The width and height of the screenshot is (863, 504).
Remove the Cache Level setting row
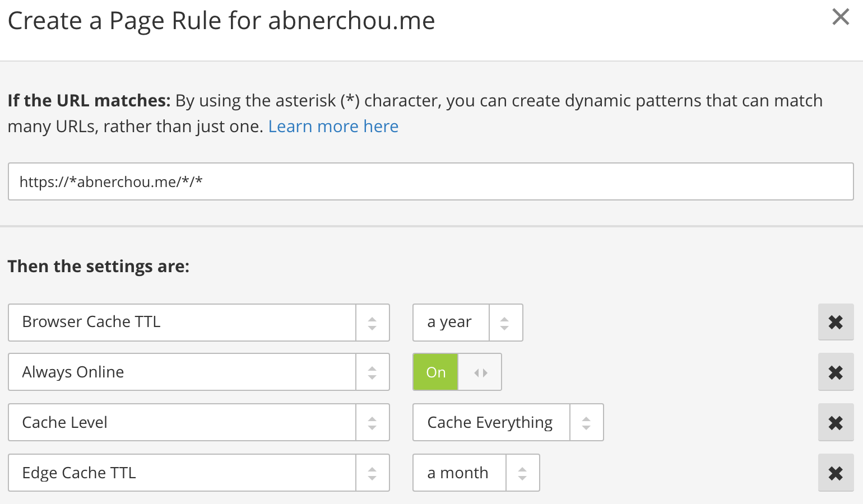(836, 423)
